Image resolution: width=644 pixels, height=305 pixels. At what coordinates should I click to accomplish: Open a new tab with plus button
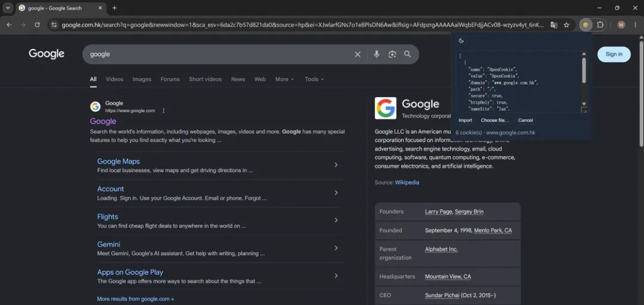click(114, 8)
